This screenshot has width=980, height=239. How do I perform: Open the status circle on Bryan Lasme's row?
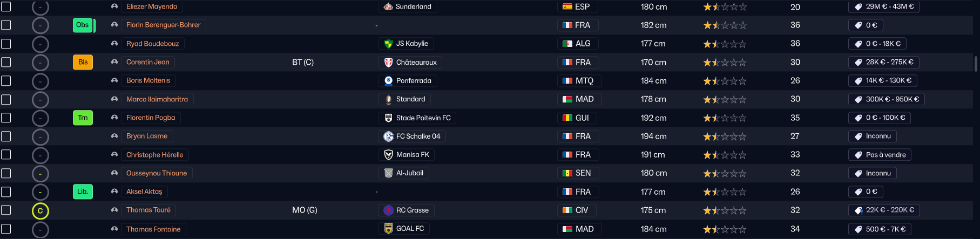pyautogui.click(x=40, y=137)
